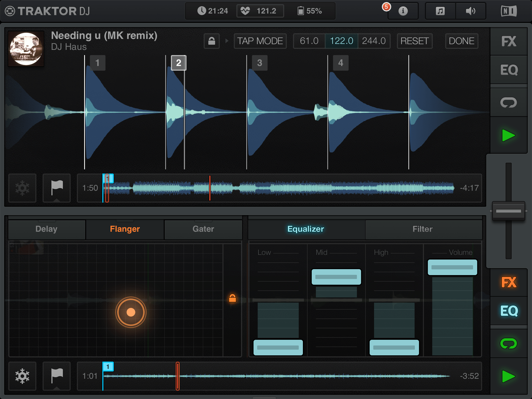This screenshot has width=532, height=399.
Task: Lock the flanger effect using the padlock
Action: coord(233,298)
